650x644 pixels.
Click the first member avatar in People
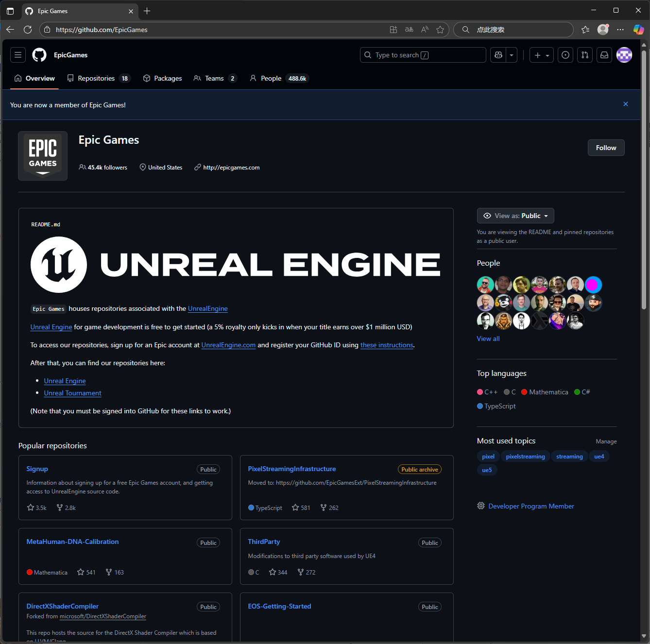pos(485,285)
